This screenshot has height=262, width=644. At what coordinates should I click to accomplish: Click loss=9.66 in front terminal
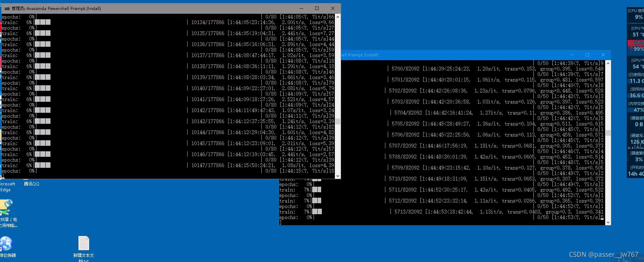coord(322,22)
